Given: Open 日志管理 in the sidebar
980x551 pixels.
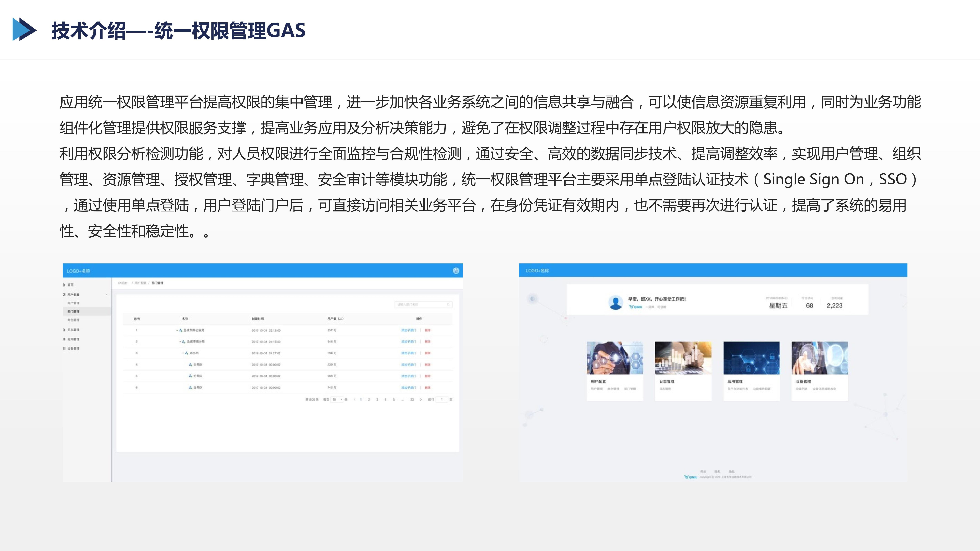Looking at the screenshot, I should 73,330.
